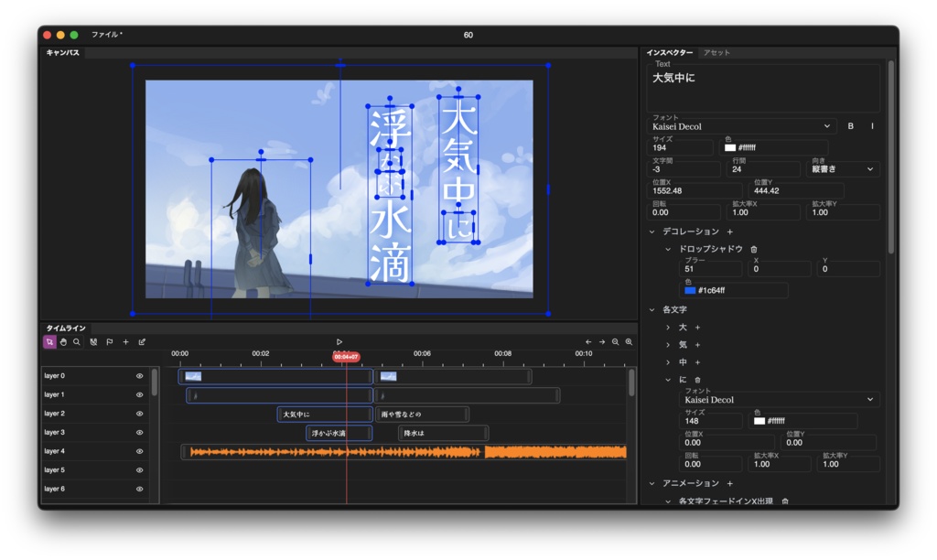The height and width of the screenshot is (560, 937).
Task: Hide layer 4 audio track
Action: (140, 451)
